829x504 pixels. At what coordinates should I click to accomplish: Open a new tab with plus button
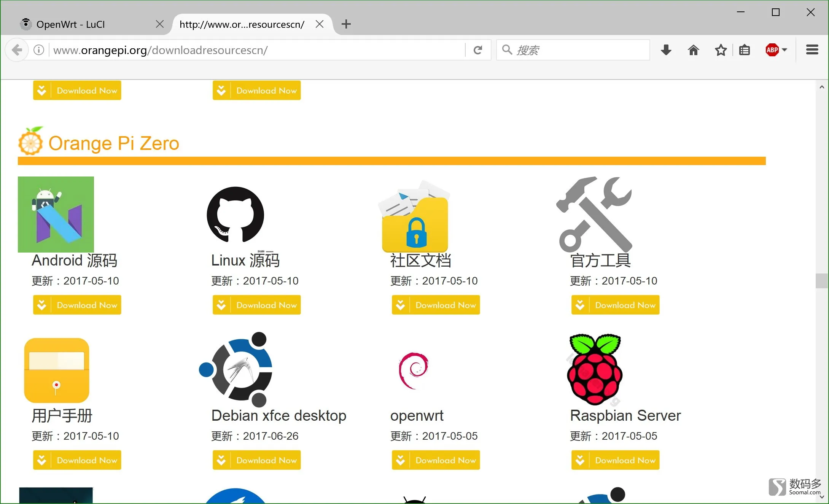tap(346, 24)
